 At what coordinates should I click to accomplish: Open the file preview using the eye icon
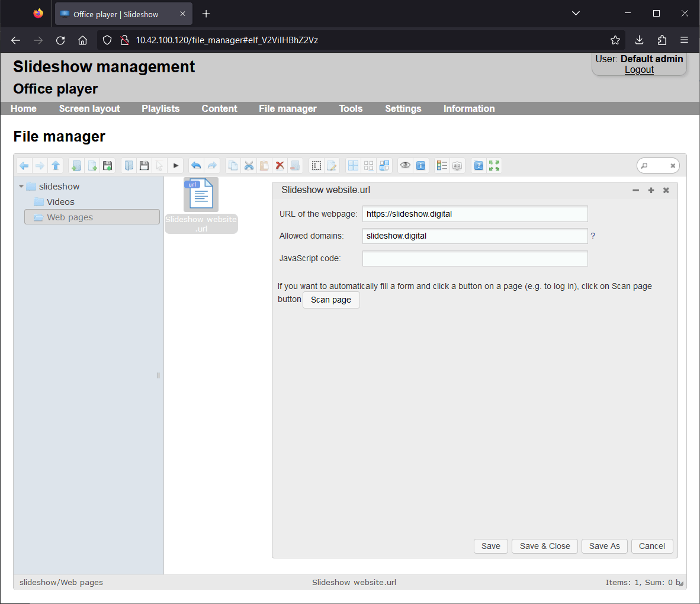pyautogui.click(x=405, y=165)
